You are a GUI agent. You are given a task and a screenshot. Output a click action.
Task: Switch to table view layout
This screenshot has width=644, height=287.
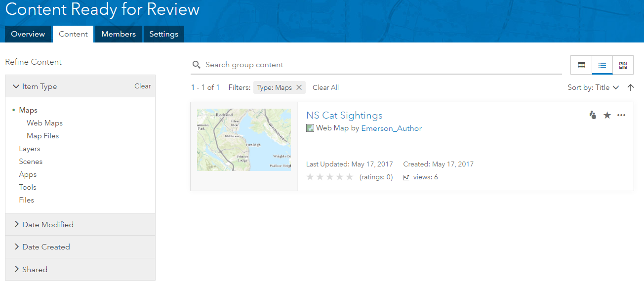coord(581,65)
